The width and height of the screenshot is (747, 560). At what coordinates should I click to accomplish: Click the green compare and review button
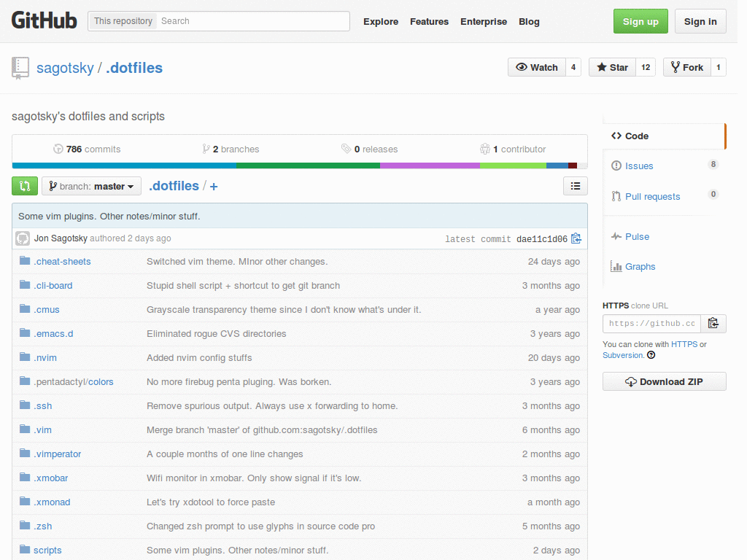(x=25, y=186)
